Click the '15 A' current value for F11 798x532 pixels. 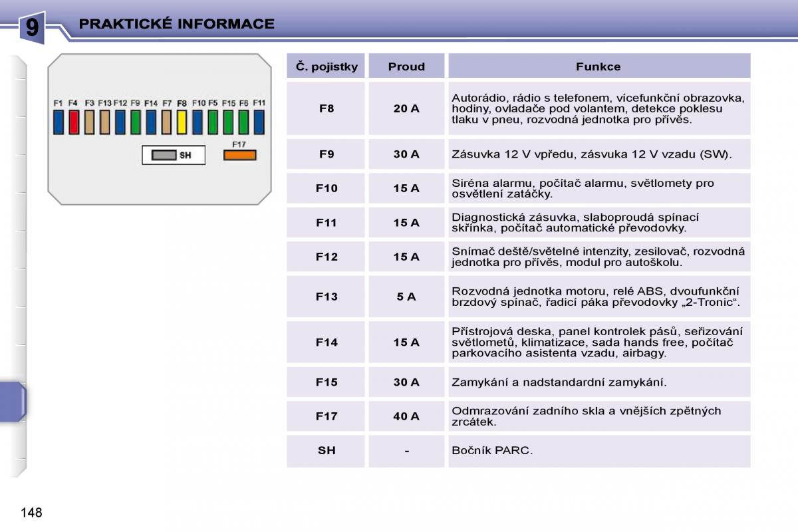tap(406, 223)
